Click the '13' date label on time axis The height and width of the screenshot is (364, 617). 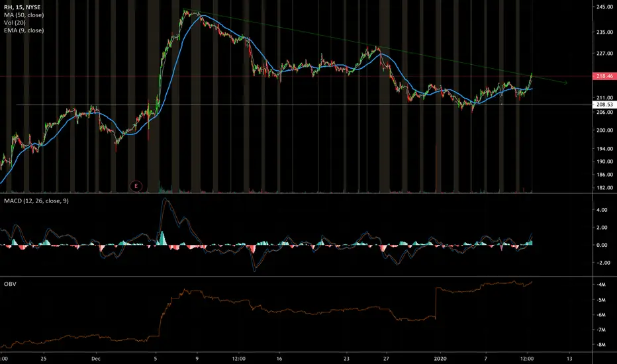[x=569, y=359]
